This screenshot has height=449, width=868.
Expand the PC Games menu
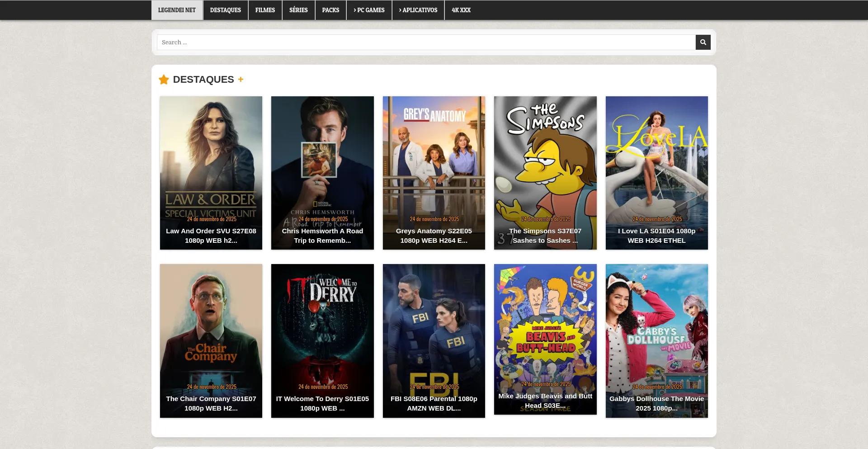[x=369, y=10]
